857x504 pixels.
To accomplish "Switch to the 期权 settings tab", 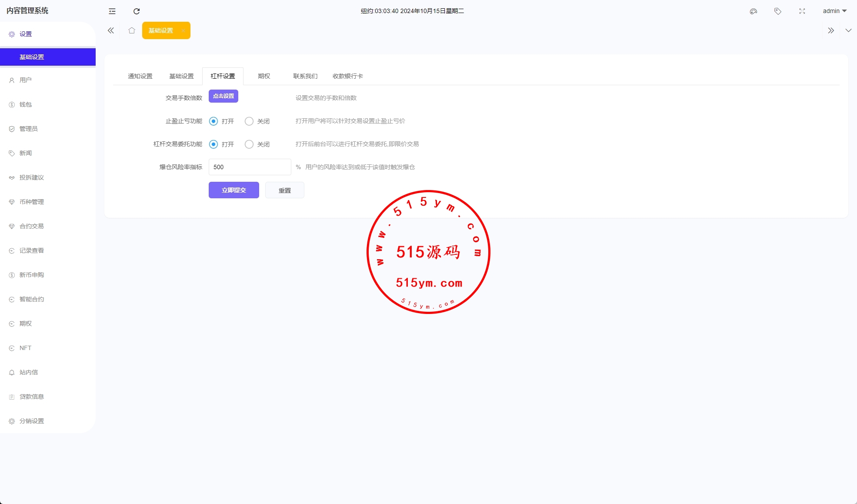I will point(264,76).
